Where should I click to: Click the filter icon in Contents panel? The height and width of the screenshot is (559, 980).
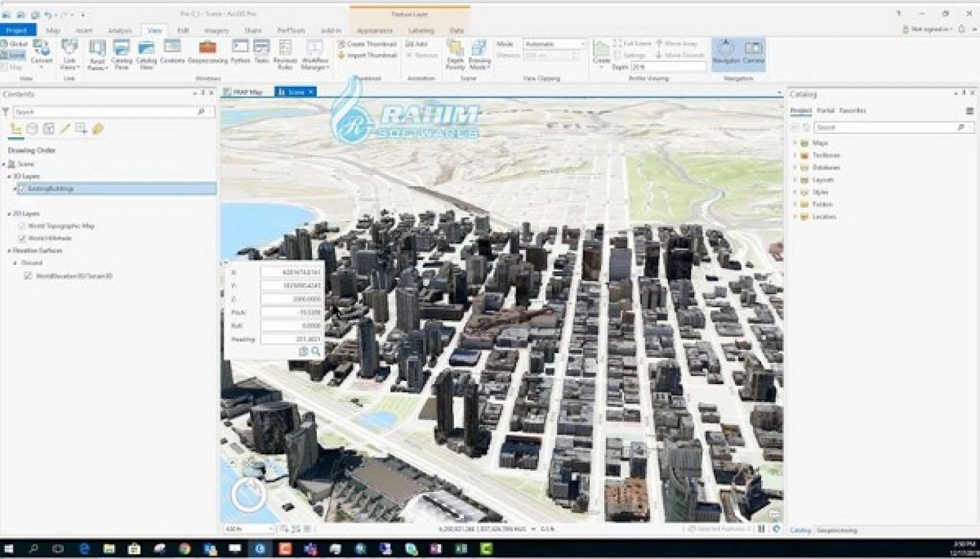tap(6, 111)
